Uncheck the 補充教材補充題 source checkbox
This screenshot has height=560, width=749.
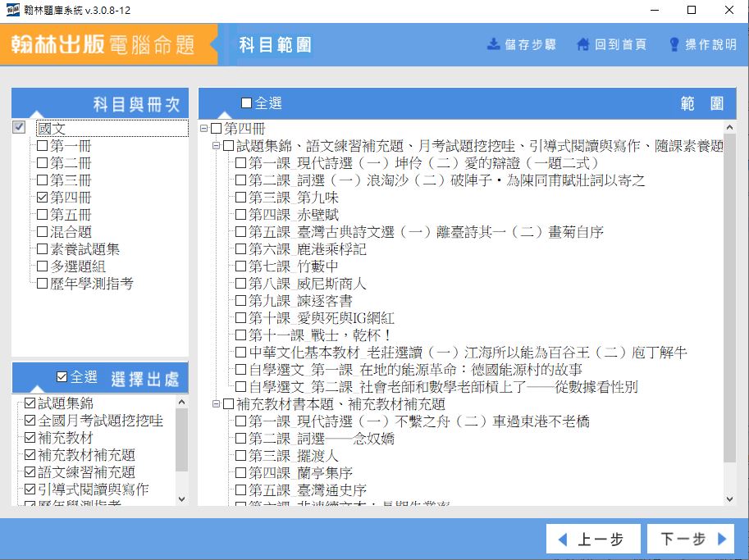[30, 455]
